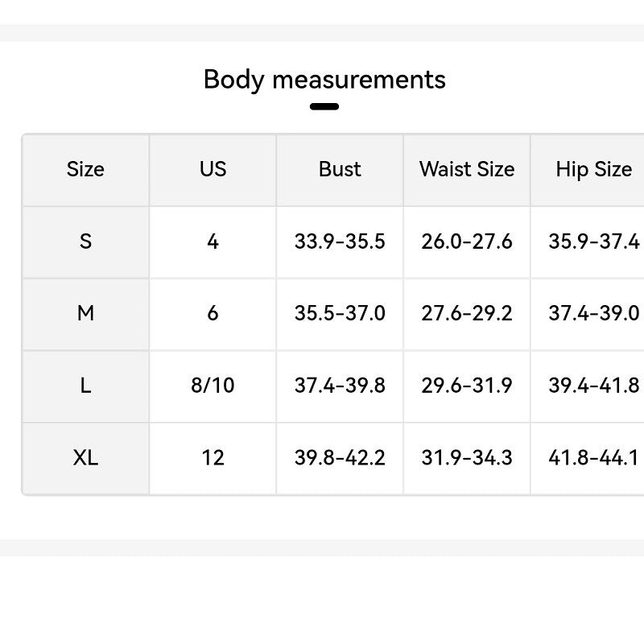
Task: Click US size 8/10 cell
Action: point(213,386)
